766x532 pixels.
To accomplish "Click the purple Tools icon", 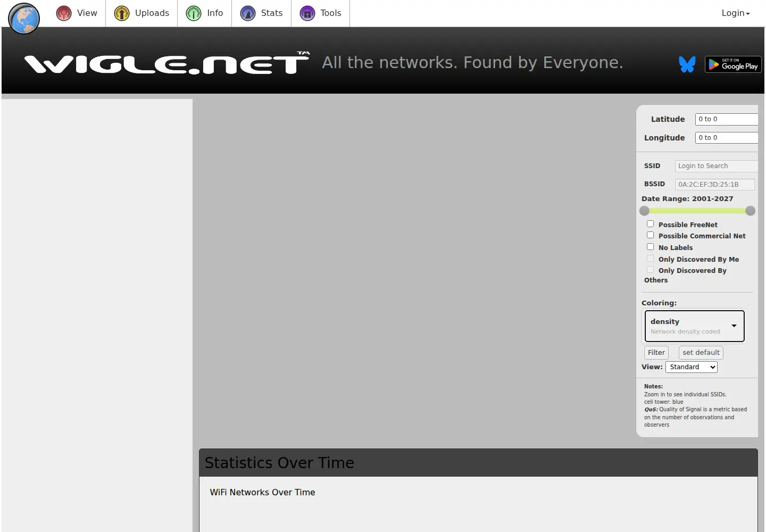I will (x=307, y=13).
